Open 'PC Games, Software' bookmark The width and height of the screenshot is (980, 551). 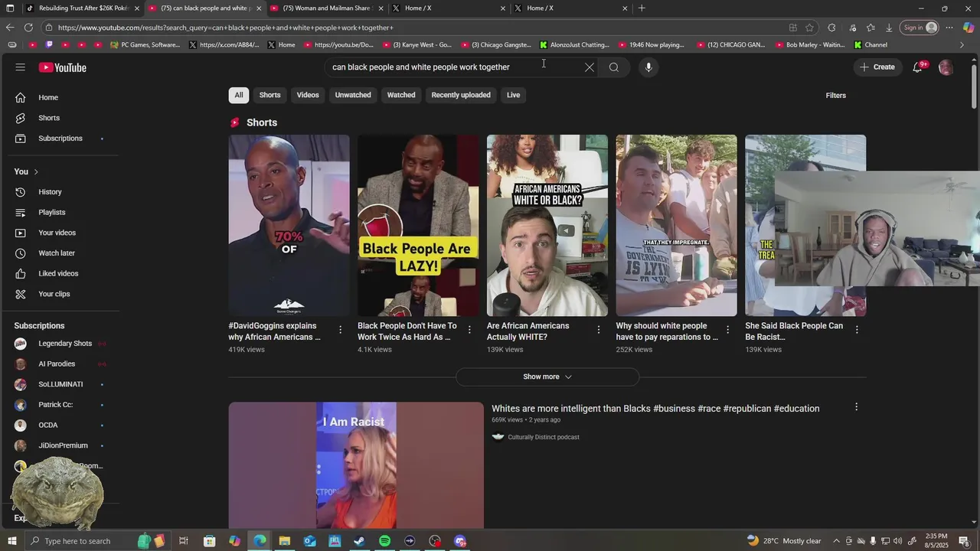pos(145,44)
